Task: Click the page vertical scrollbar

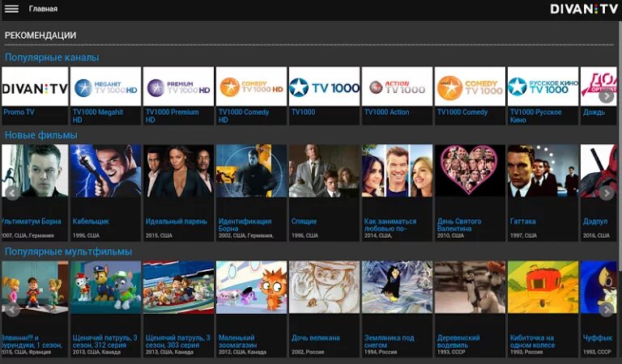Action: (620, 146)
